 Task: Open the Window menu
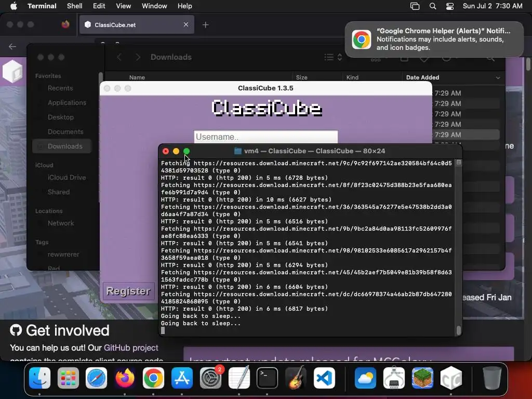tap(154, 6)
